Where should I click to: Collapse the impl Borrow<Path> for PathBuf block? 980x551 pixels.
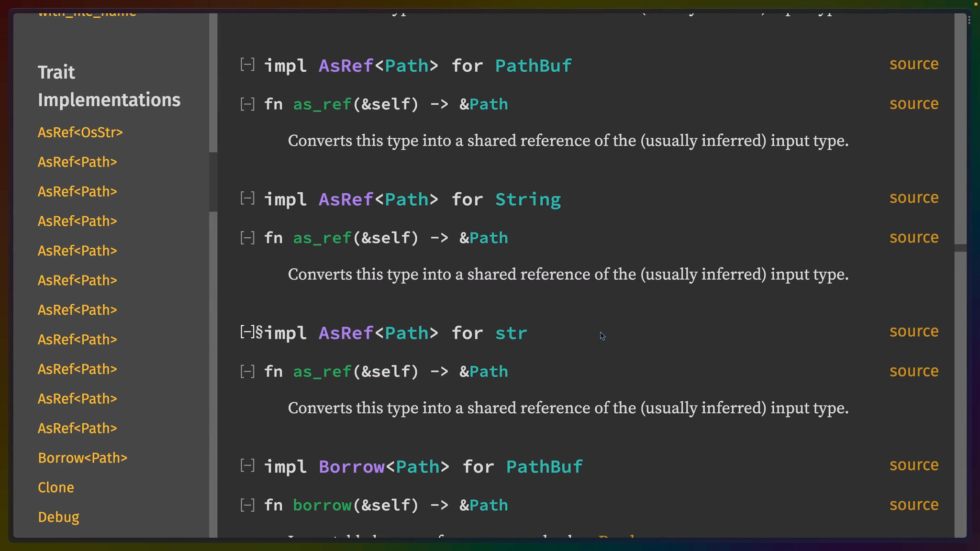(x=247, y=466)
